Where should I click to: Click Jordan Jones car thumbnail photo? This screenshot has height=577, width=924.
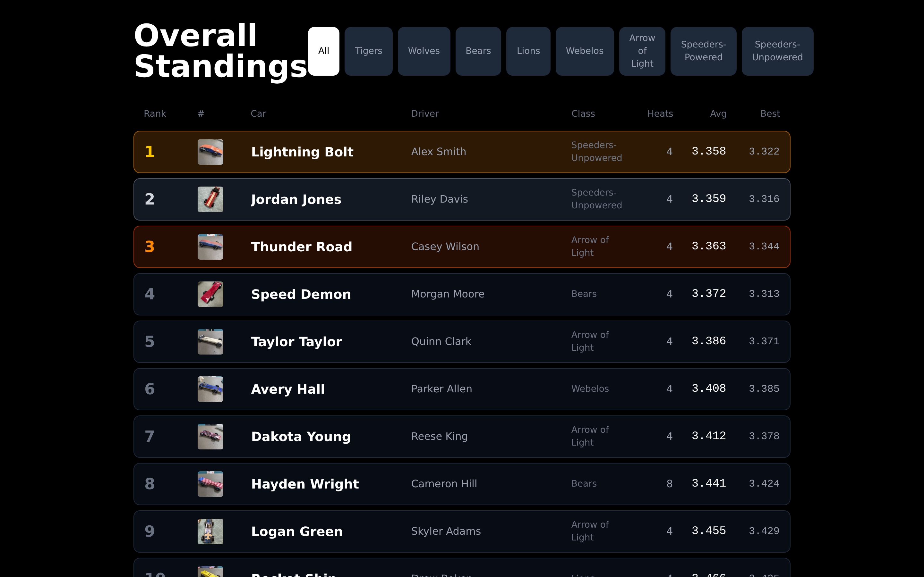coord(210,199)
